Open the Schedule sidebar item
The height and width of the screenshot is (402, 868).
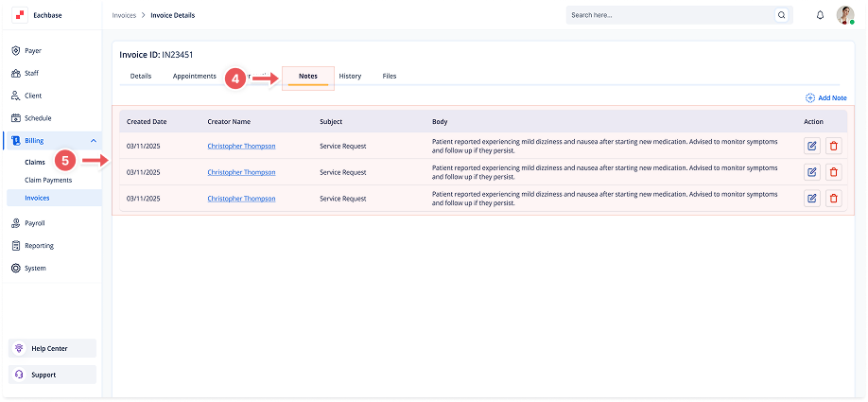[x=38, y=118]
